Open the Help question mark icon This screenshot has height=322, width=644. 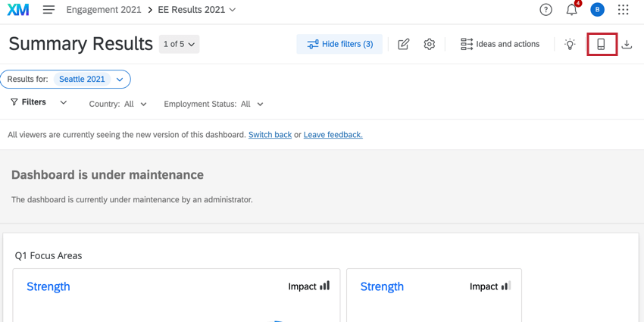tap(546, 10)
